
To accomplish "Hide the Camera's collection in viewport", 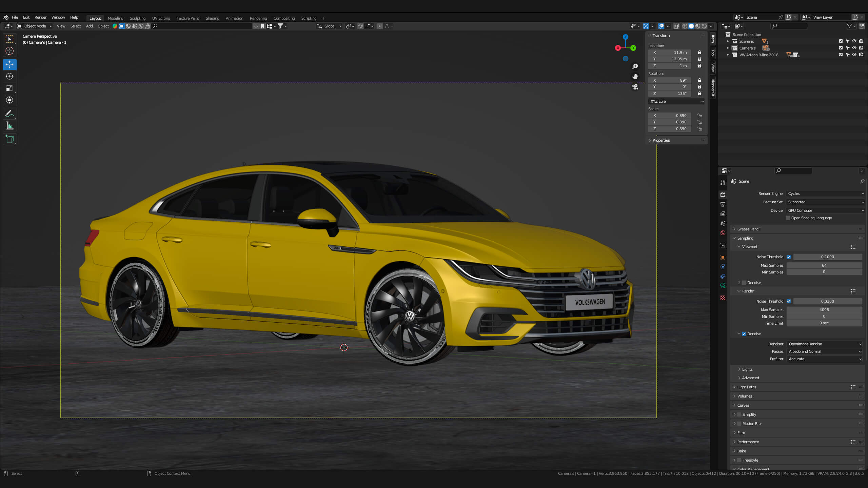I will [x=854, y=48].
